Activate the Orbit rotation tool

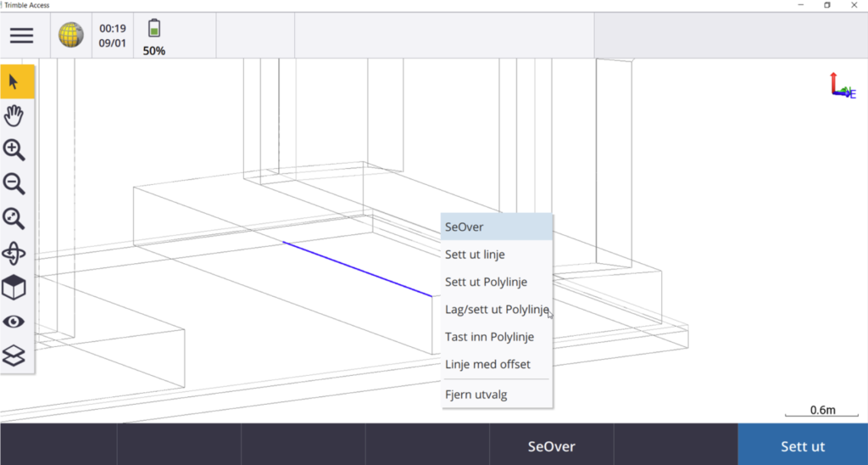pyautogui.click(x=14, y=253)
